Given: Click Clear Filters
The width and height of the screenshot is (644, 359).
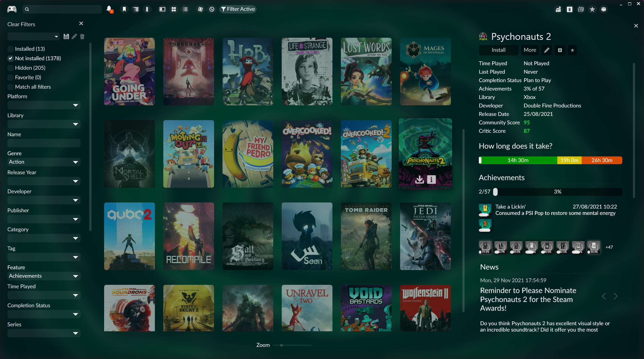Looking at the screenshot, I should (21, 24).
